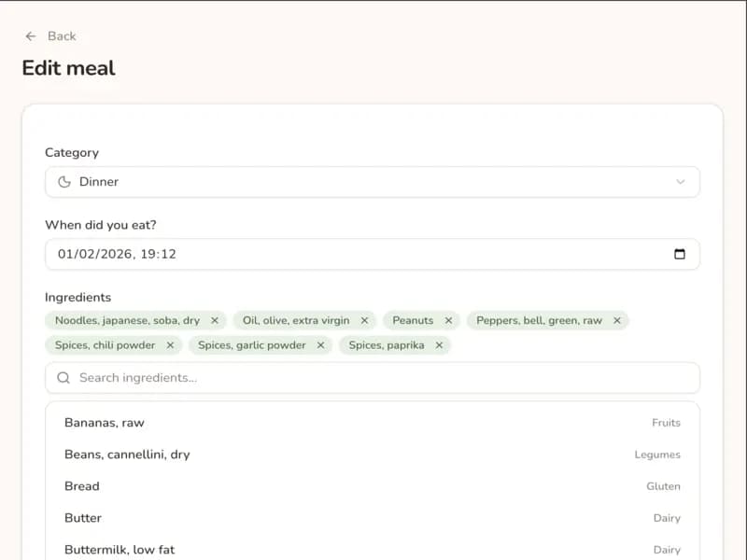
Task: Click the search magnifier icon
Action: pyautogui.click(x=63, y=378)
